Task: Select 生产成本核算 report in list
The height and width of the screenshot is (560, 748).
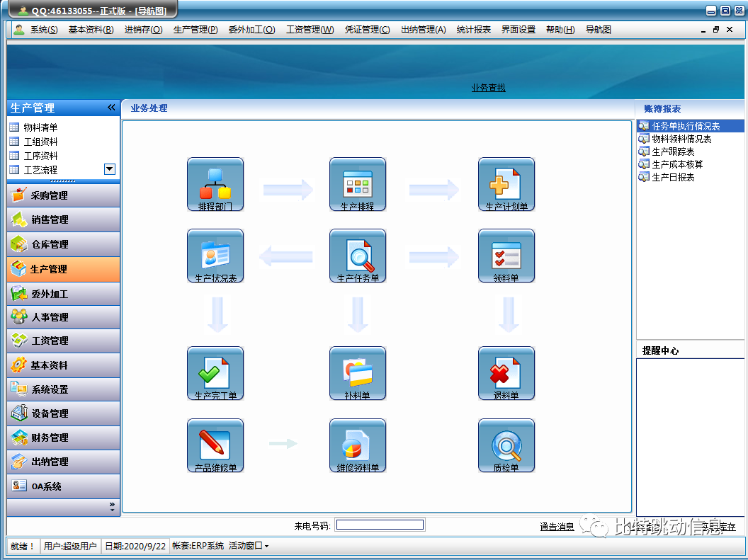Action: pos(677,164)
